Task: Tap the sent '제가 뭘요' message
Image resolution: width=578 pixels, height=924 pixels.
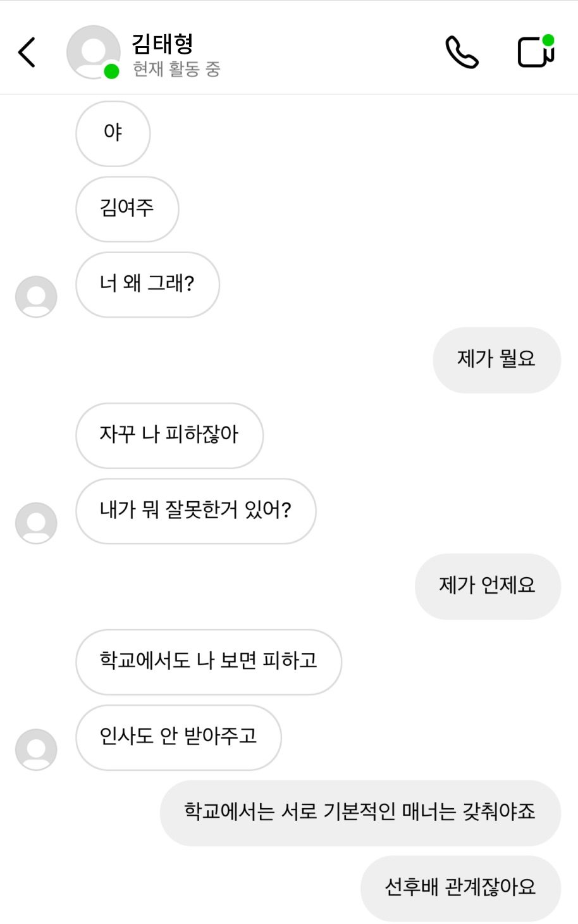Action: coord(496,359)
